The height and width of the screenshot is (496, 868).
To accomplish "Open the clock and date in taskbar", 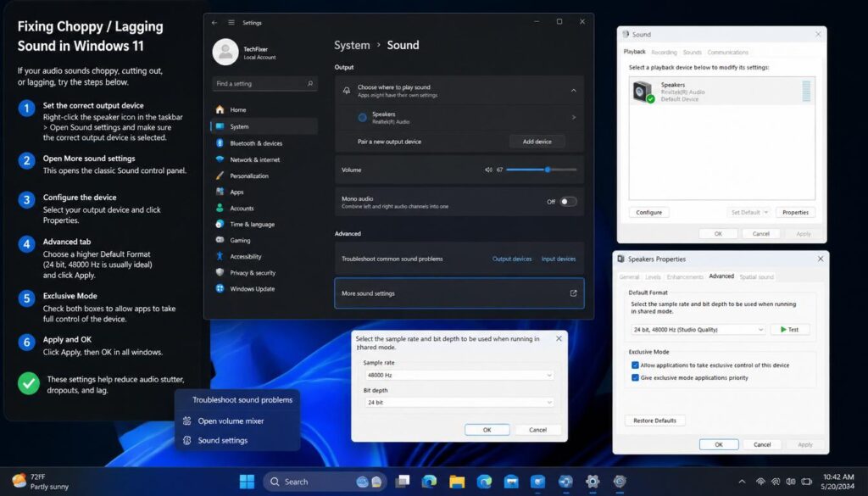I will (x=837, y=482).
